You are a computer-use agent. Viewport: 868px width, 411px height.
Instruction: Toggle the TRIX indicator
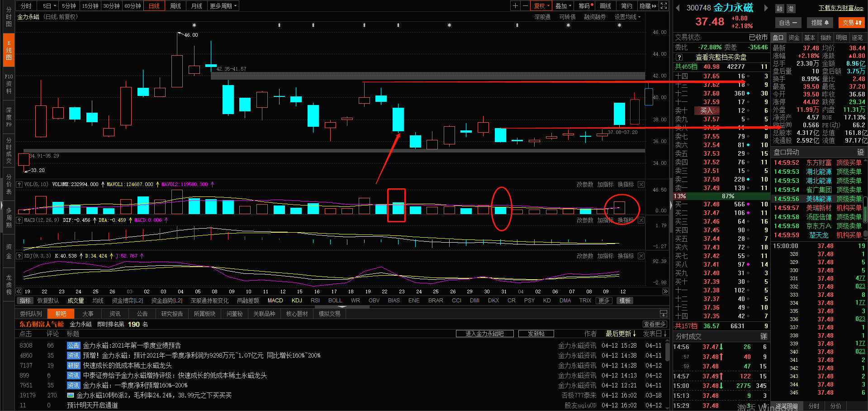585,301
